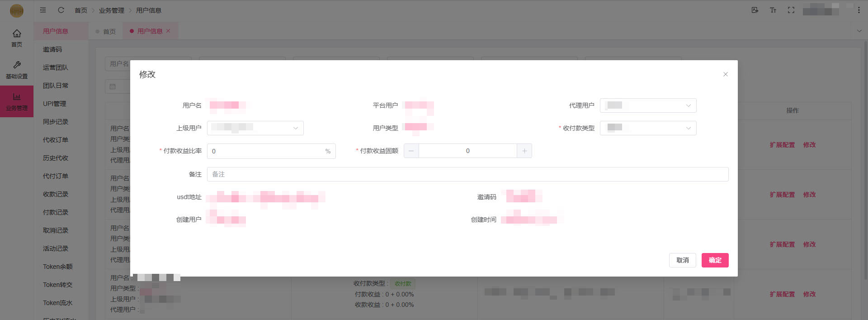This screenshot has height=320, width=868.
Task: Open 基础设置 wrench icon in sidebar
Action: 17,70
